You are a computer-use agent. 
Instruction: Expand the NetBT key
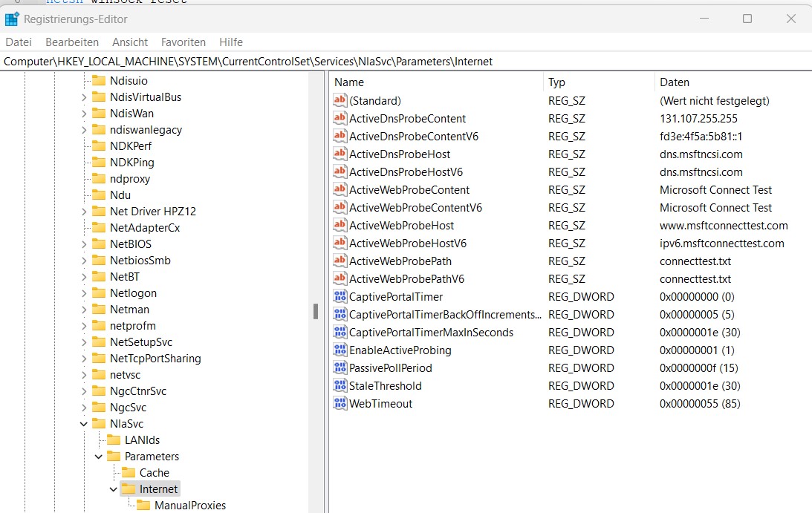(x=84, y=277)
